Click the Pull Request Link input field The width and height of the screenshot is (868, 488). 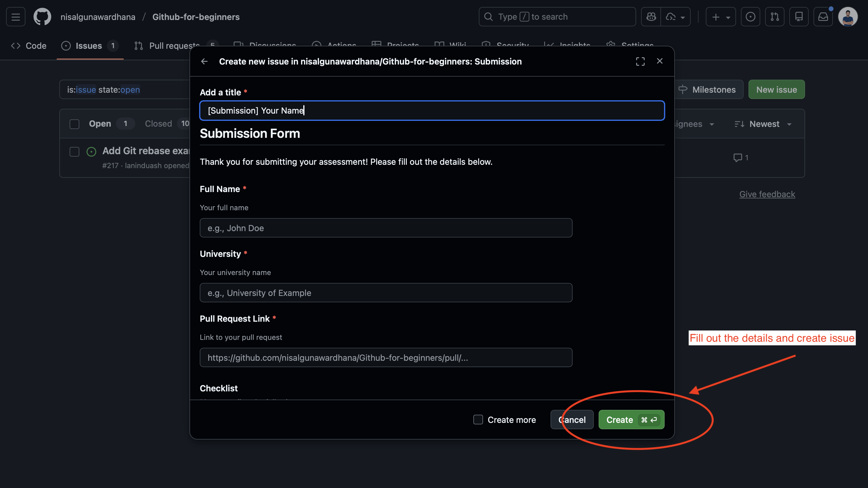coord(386,357)
